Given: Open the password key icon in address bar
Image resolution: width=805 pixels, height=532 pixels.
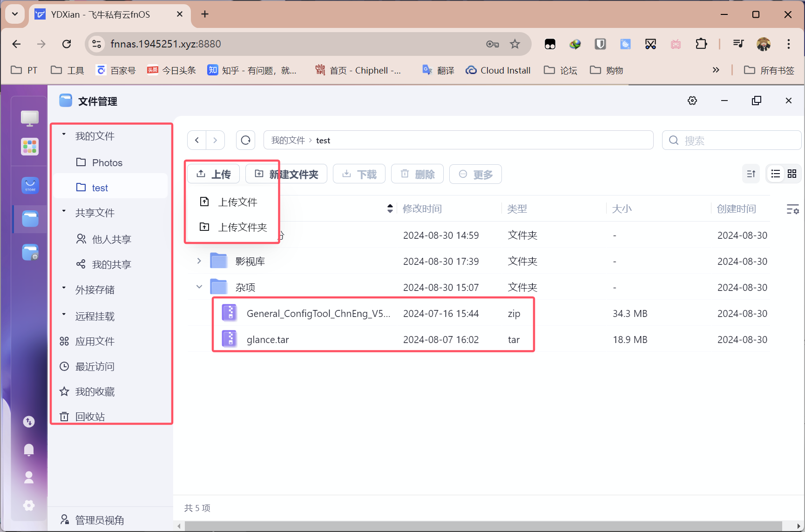Looking at the screenshot, I should [x=493, y=44].
